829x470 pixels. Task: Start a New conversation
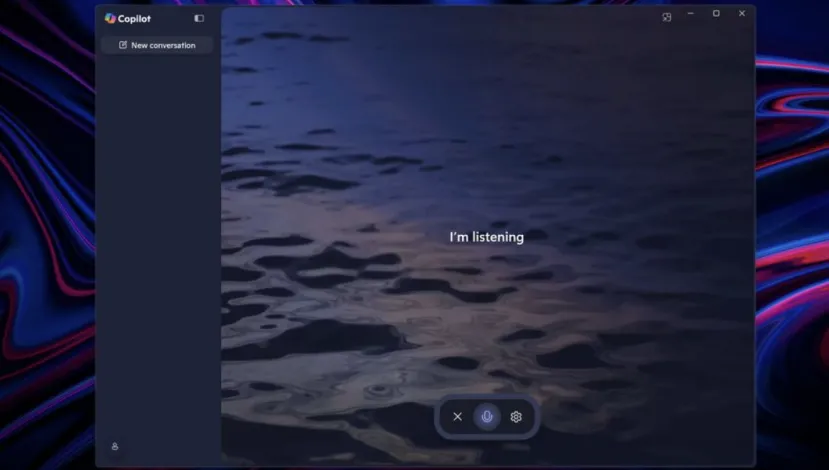coord(157,45)
